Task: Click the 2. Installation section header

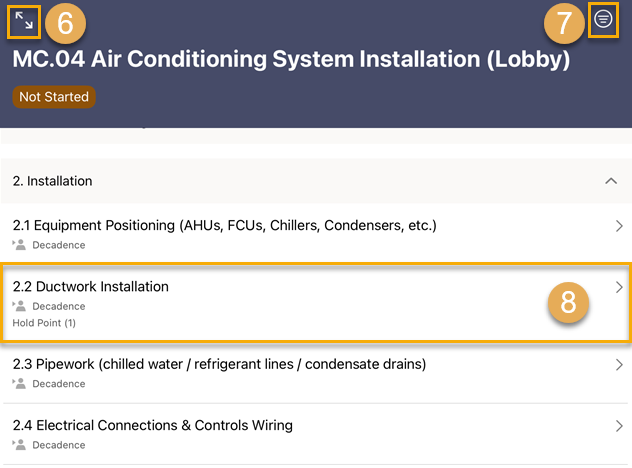Action: [x=52, y=181]
